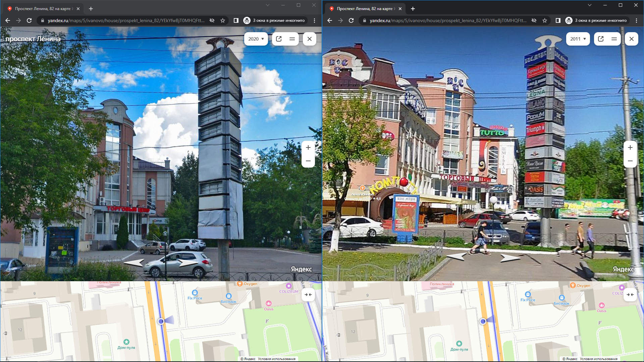Open new tab in right window
Viewport: 644px width, 362px height.
point(413,9)
